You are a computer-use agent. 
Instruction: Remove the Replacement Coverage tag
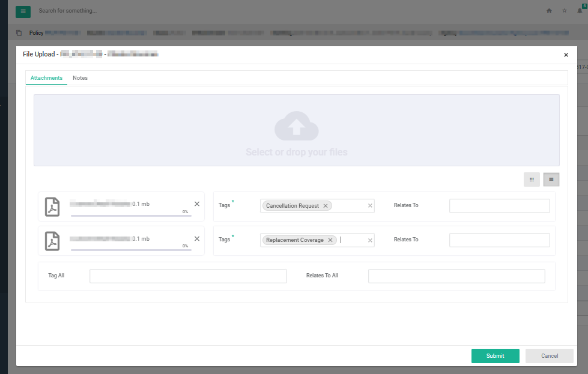point(330,240)
